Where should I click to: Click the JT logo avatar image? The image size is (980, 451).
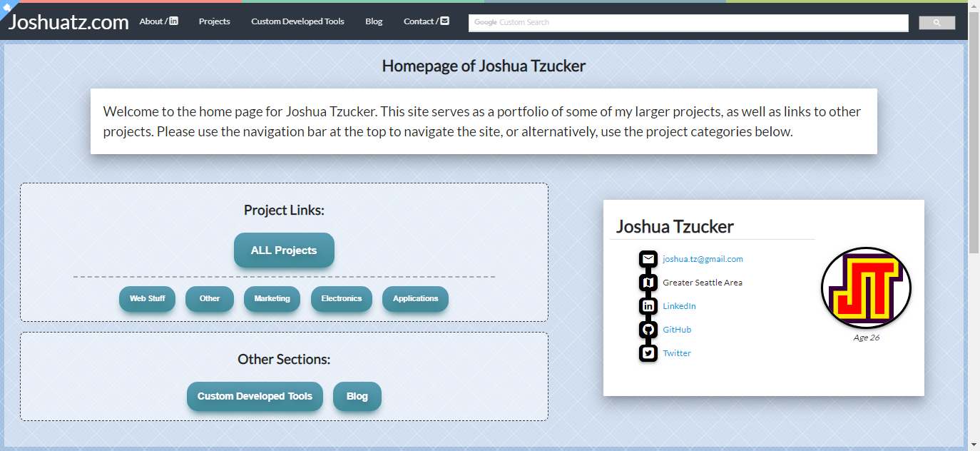pyautogui.click(x=866, y=288)
